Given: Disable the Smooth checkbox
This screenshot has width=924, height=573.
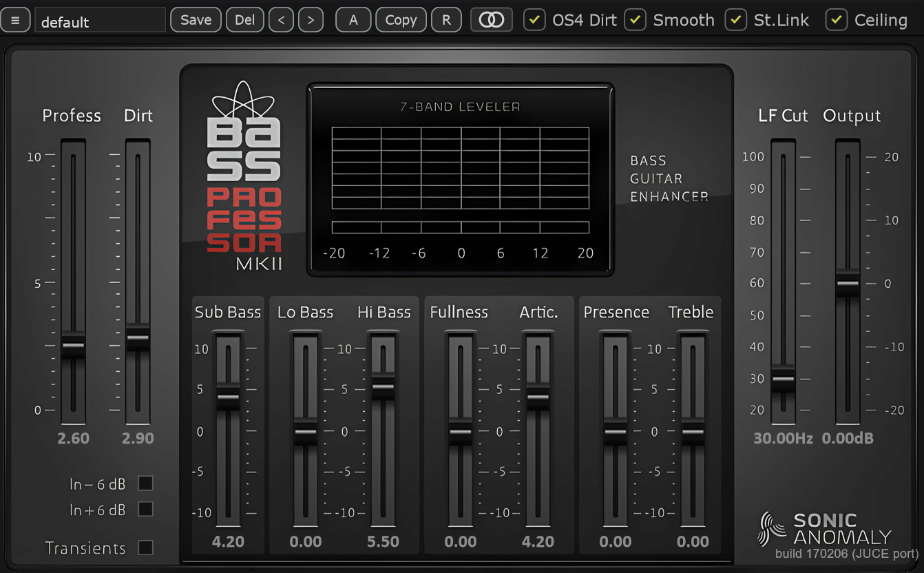Looking at the screenshot, I should coord(635,20).
